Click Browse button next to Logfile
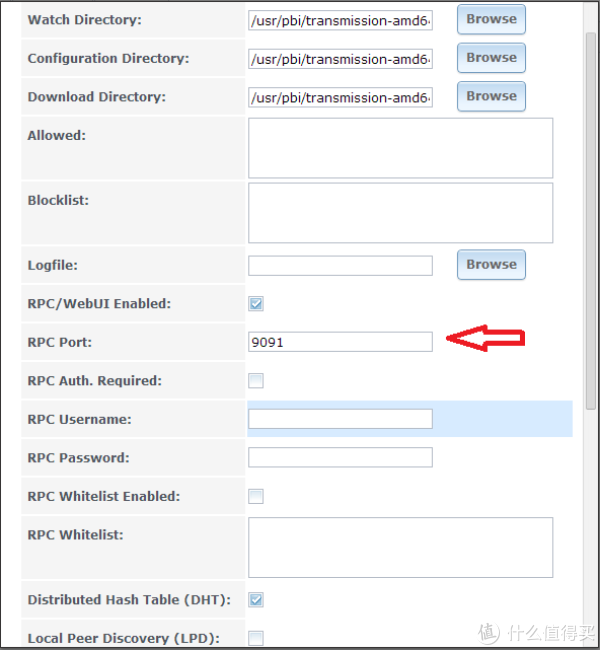 pyautogui.click(x=491, y=264)
